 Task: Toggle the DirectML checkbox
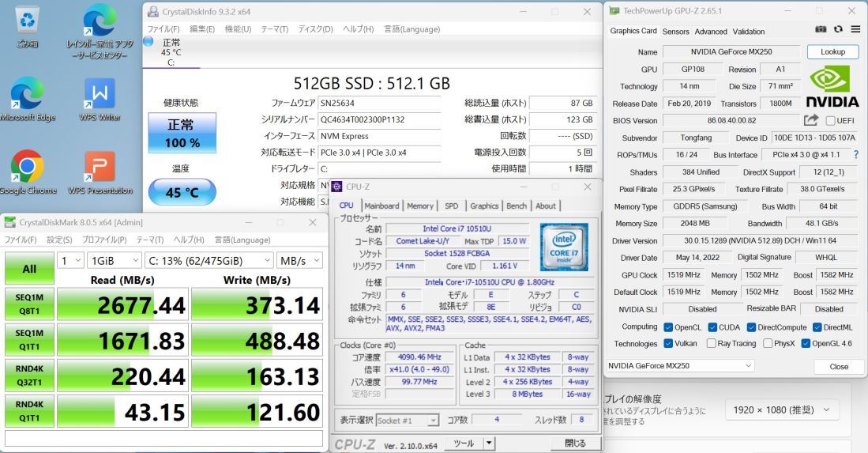click(817, 327)
